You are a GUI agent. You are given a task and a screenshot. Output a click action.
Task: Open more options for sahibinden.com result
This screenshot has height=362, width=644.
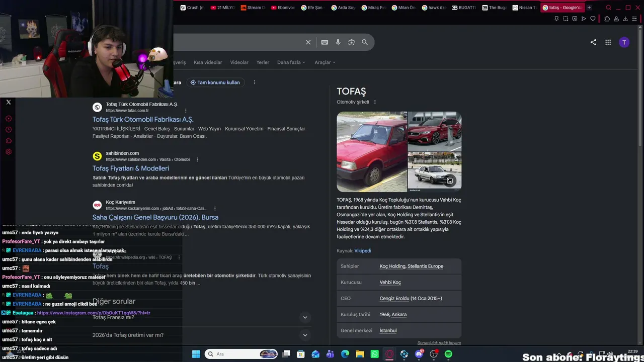[197, 159]
